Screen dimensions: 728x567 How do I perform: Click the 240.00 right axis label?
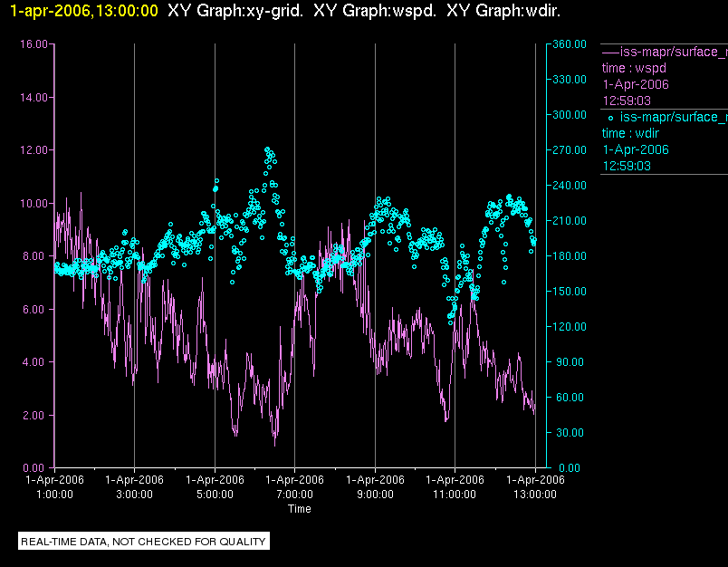[570, 186]
